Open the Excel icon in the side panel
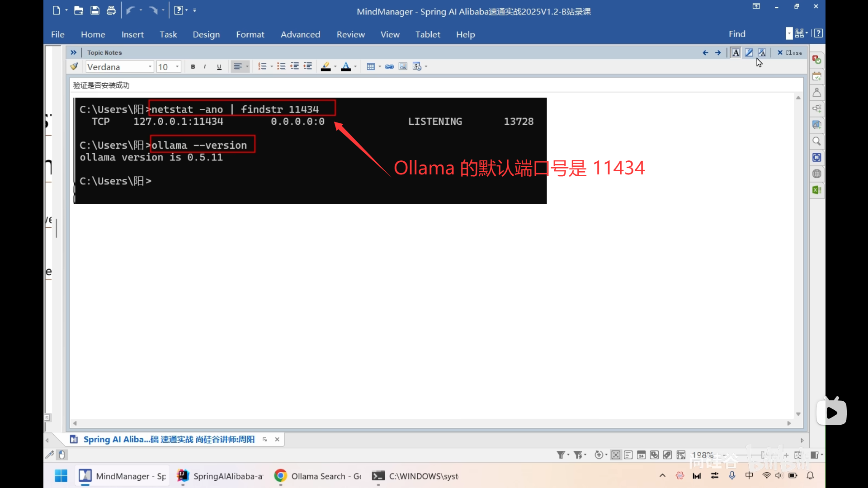The width and height of the screenshot is (868, 488). [816, 190]
